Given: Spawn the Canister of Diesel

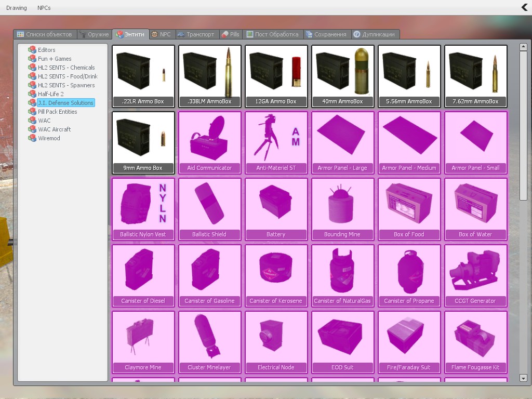Looking at the screenshot, I should point(143,276).
